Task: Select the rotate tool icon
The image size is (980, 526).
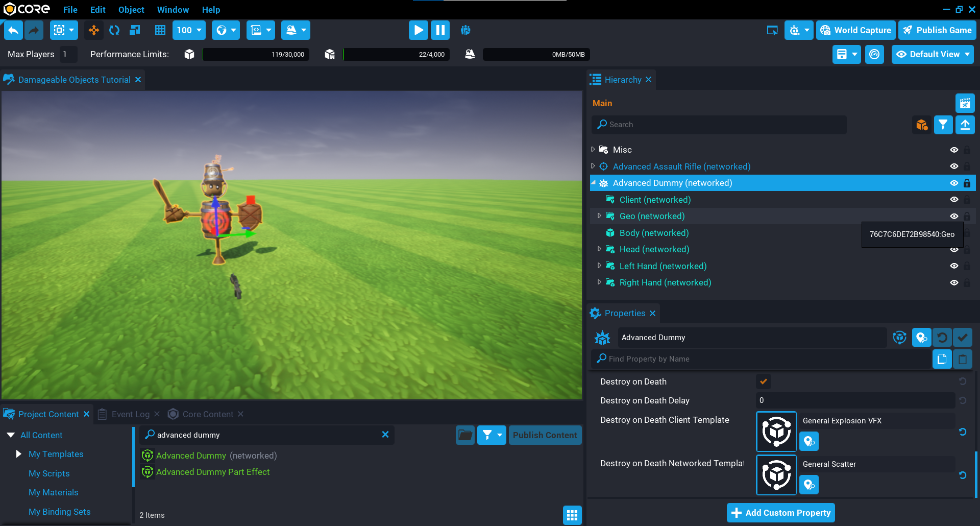Action: pyautogui.click(x=114, y=30)
